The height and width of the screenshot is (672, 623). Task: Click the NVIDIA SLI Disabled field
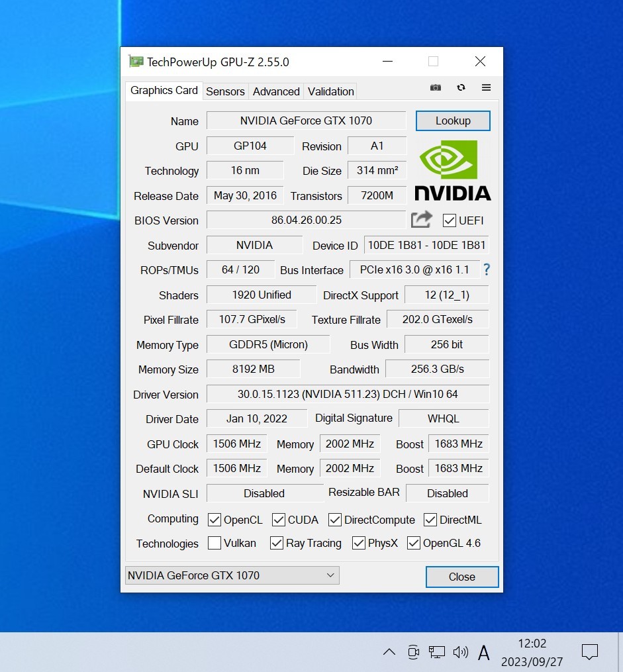click(x=265, y=493)
